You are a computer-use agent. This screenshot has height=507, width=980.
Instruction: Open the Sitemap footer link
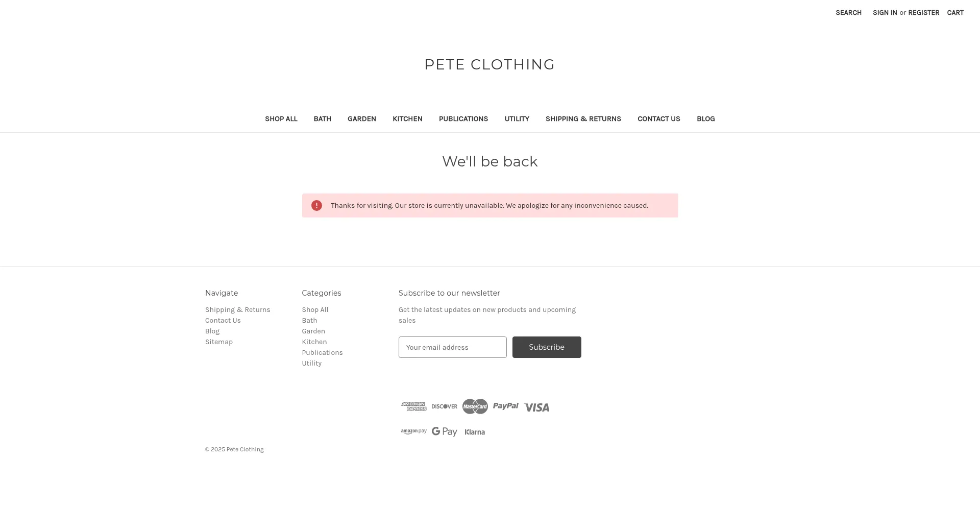pyautogui.click(x=218, y=342)
